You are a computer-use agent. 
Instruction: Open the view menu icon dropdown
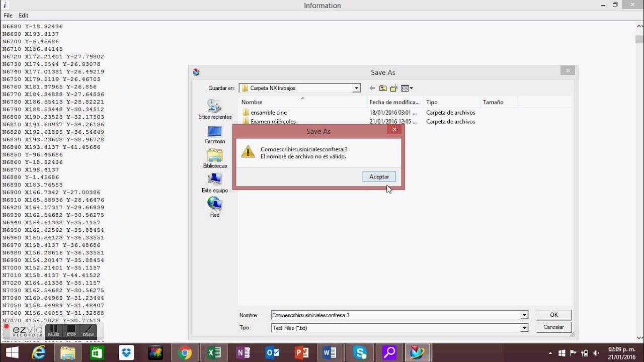coord(407,88)
